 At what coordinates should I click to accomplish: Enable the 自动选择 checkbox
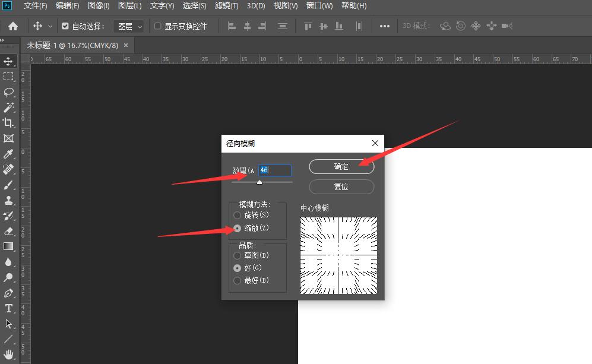click(67, 26)
